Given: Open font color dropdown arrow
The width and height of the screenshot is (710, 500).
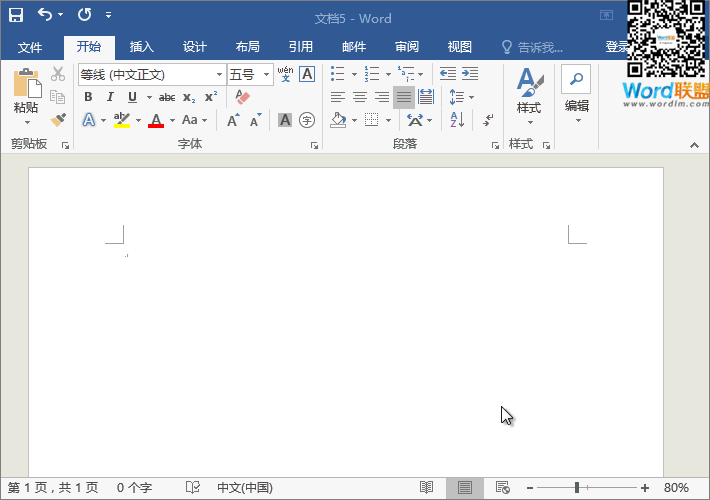Looking at the screenshot, I should point(172,120).
